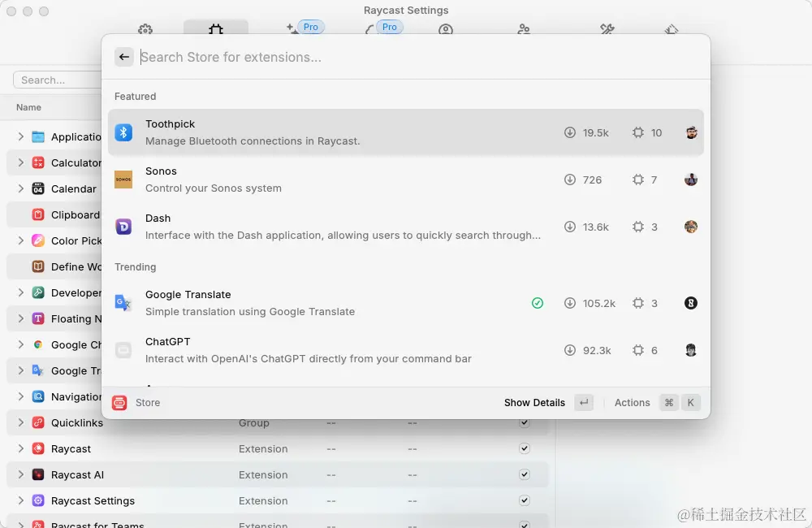Viewport: 812px width, 528px height.
Task: Click the download count icon for Toothpick
Action: click(570, 132)
